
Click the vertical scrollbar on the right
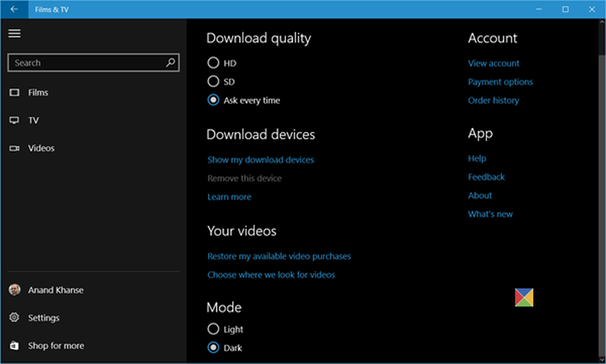[x=602, y=207]
